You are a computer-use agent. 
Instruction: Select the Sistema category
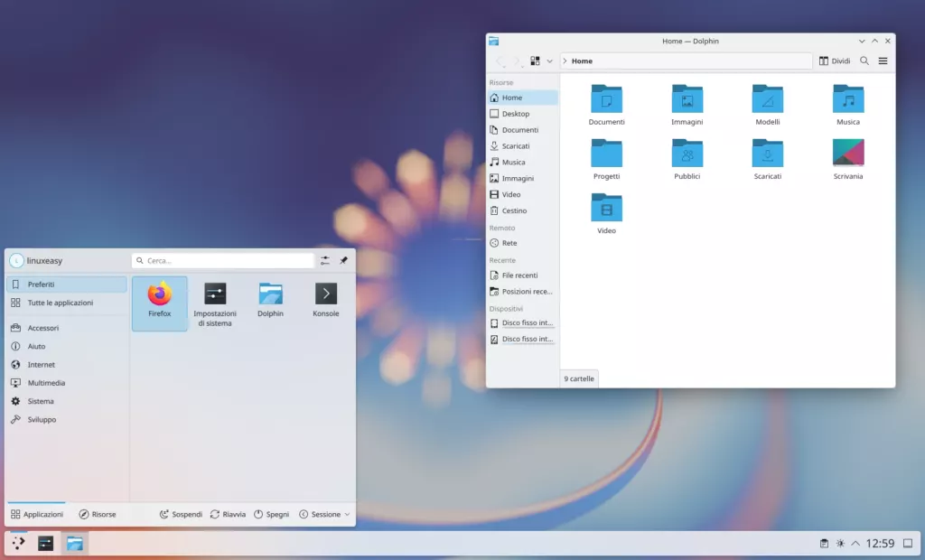(67, 401)
